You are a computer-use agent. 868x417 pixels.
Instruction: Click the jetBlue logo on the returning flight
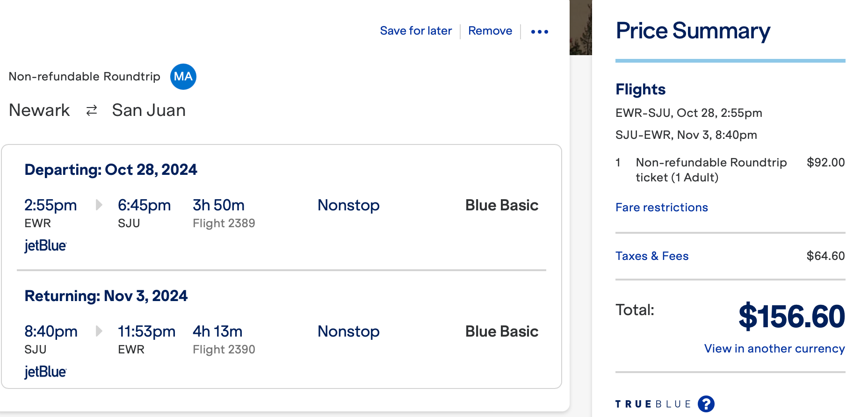coord(45,372)
